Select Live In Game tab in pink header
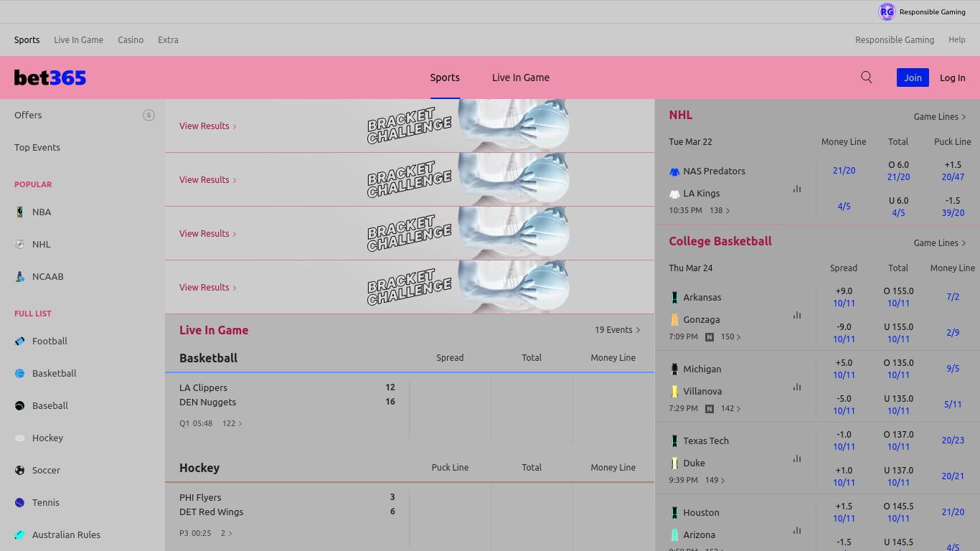The height and width of the screenshot is (551, 980). click(x=521, y=77)
